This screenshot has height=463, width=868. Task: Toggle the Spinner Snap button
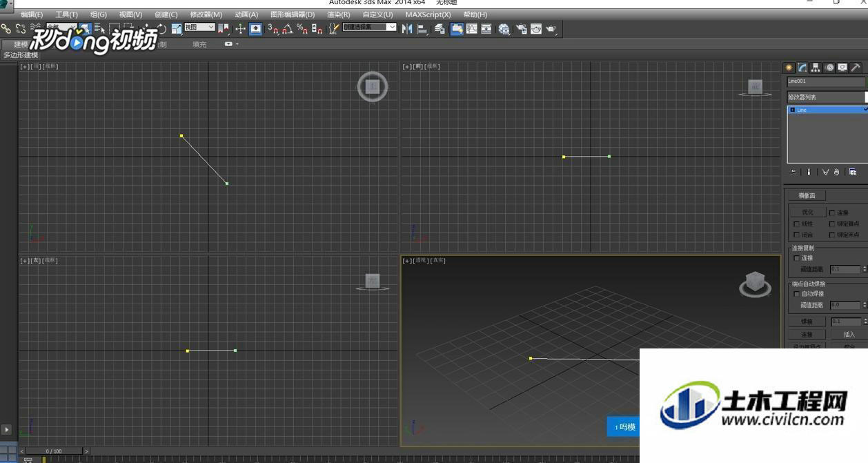point(317,28)
